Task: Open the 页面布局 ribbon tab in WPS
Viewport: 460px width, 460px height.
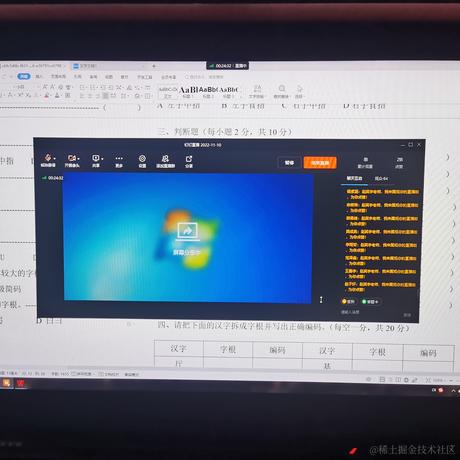Action: pyautogui.click(x=59, y=77)
